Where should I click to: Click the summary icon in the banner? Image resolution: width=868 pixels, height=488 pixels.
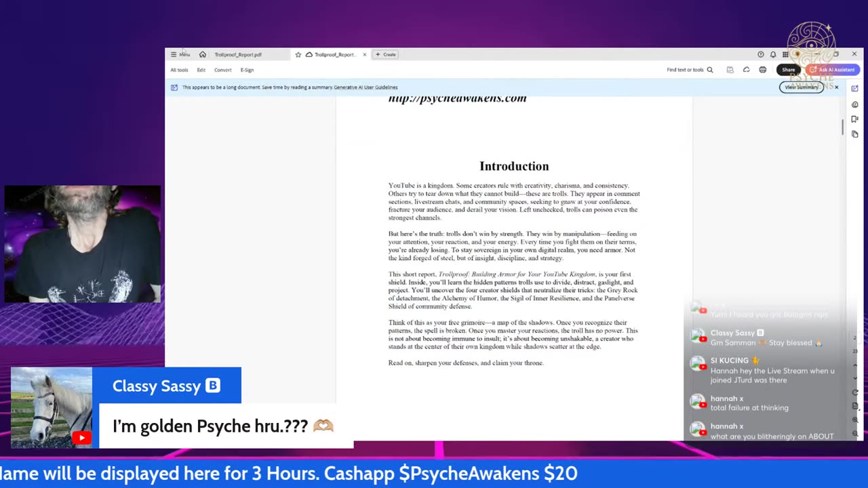[x=174, y=87]
